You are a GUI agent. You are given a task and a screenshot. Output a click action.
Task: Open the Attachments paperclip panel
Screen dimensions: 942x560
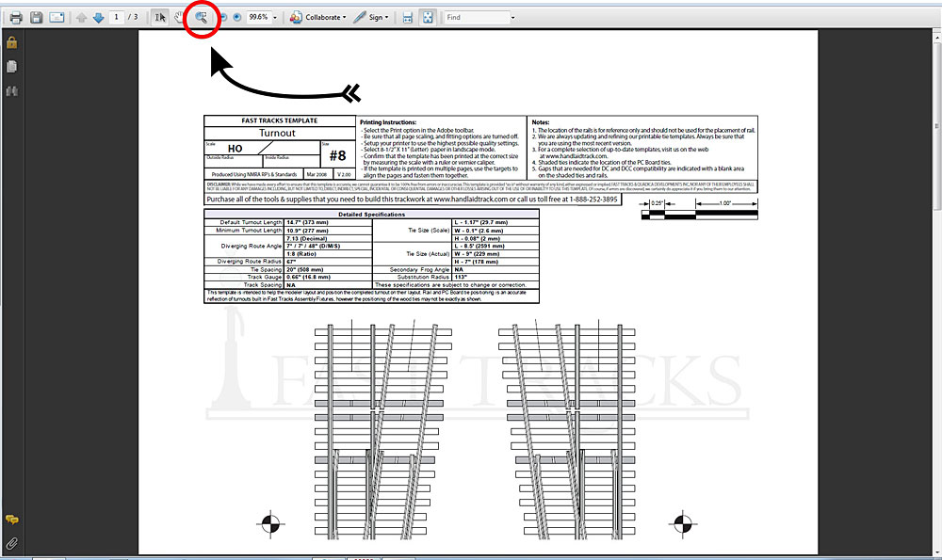tap(11, 544)
